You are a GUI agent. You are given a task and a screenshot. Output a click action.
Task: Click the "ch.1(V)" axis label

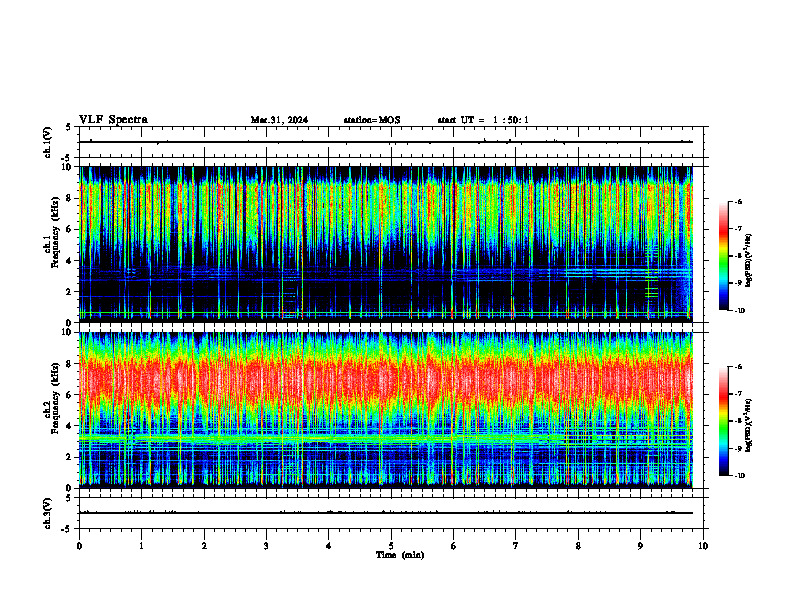pyautogui.click(x=47, y=142)
